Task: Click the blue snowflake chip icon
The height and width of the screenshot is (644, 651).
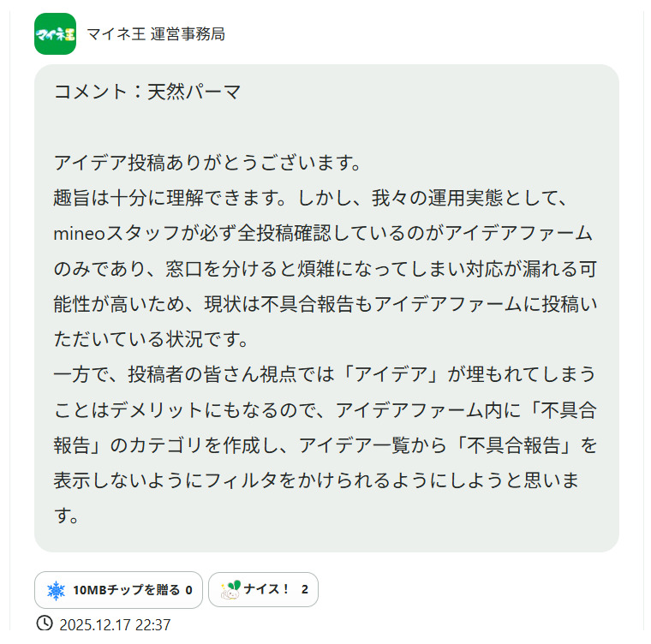Action: tap(56, 590)
